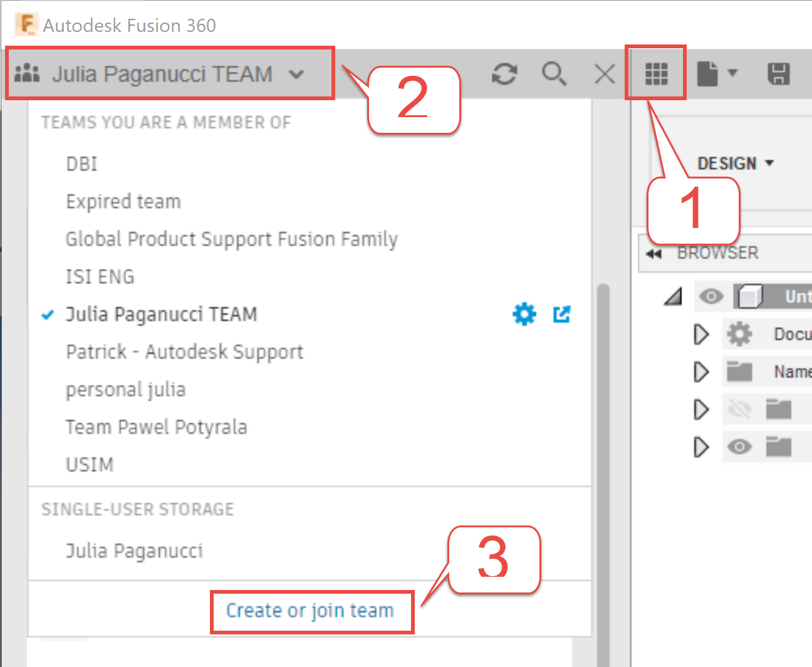The width and height of the screenshot is (812, 667).
Task: Search for designs in the data panel
Action: [x=554, y=73]
